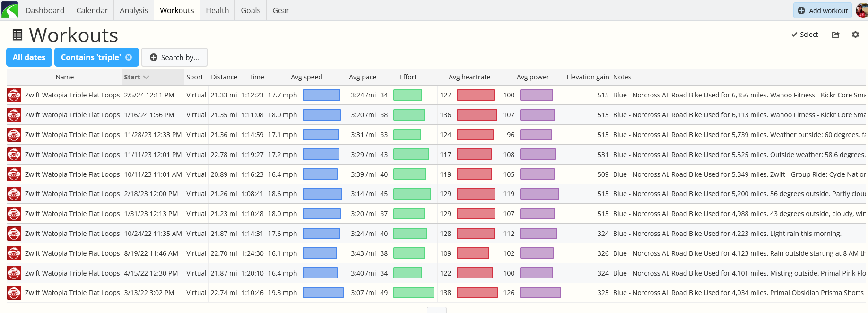This screenshot has height=313, width=868.
Task: Click the Zwift icon on 2/5/24 workout
Action: pyautogui.click(x=14, y=95)
